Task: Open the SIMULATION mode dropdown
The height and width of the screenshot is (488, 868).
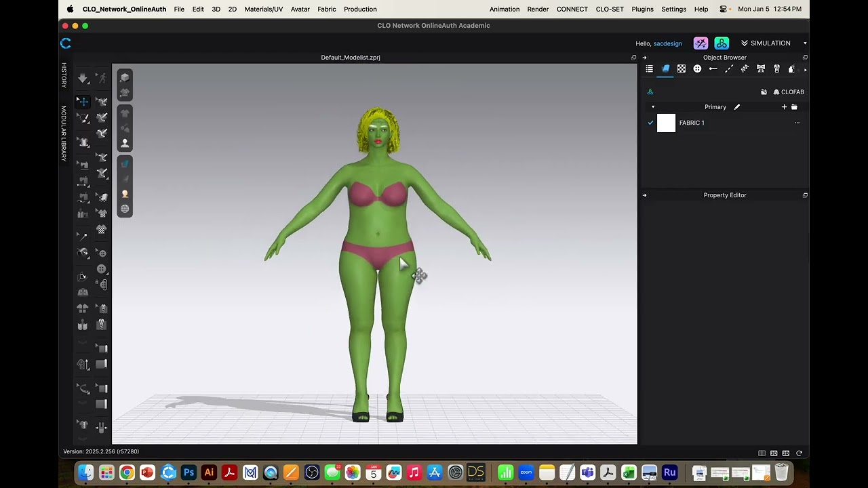Action: (774, 43)
